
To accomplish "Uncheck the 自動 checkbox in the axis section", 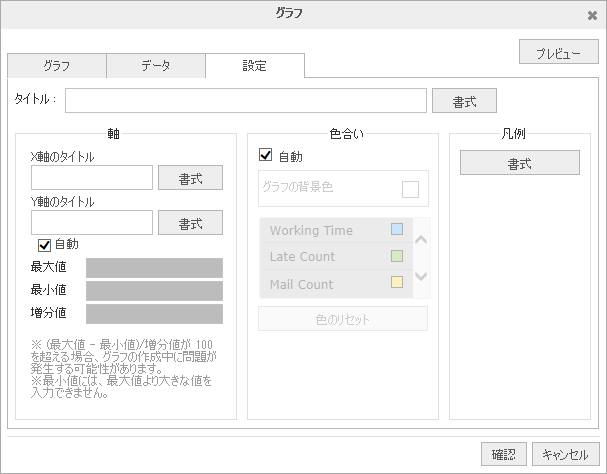I will (44, 245).
